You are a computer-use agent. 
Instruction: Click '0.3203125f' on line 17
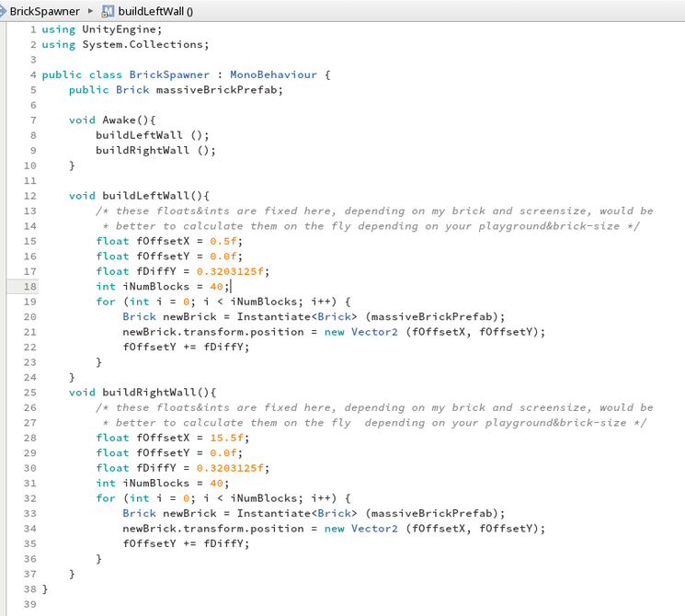point(230,271)
